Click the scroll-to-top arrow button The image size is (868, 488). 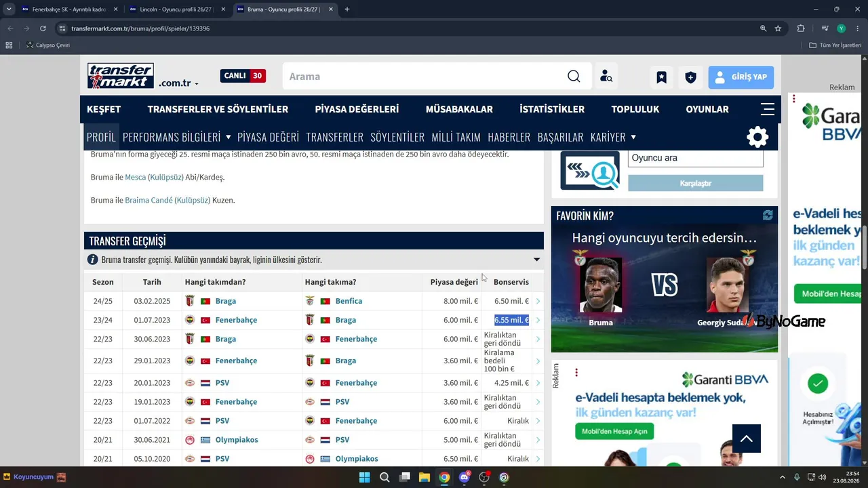(747, 439)
